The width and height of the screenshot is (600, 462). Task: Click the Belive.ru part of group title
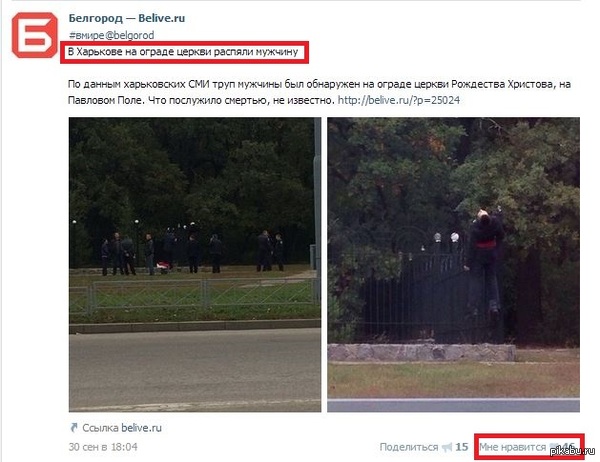161,18
